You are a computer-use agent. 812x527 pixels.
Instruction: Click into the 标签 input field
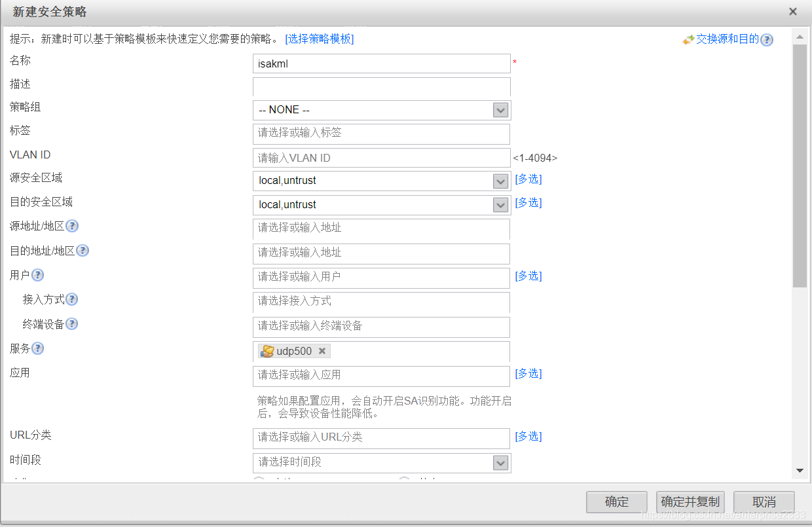[382, 134]
